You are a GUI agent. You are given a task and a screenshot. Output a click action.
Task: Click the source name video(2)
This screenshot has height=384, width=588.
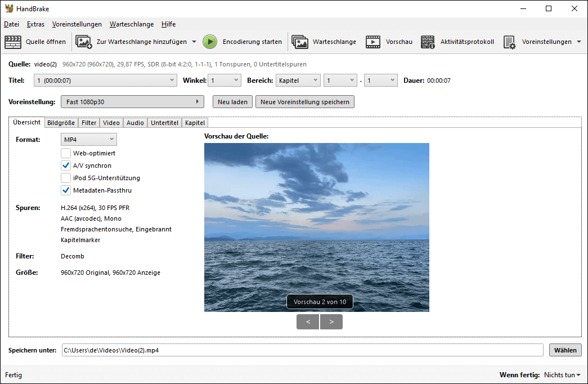point(46,64)
